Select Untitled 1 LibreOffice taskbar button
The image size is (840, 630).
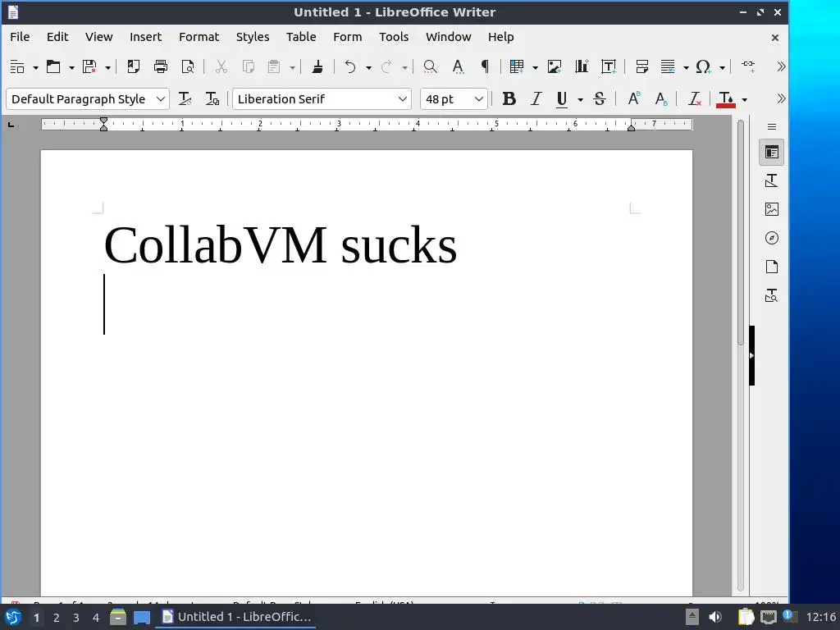point(235,617)
